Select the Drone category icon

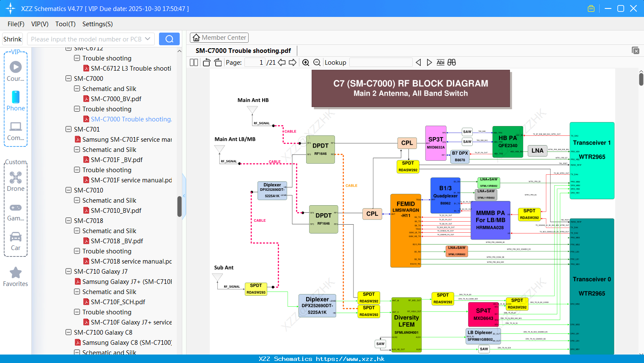(16, 181)
